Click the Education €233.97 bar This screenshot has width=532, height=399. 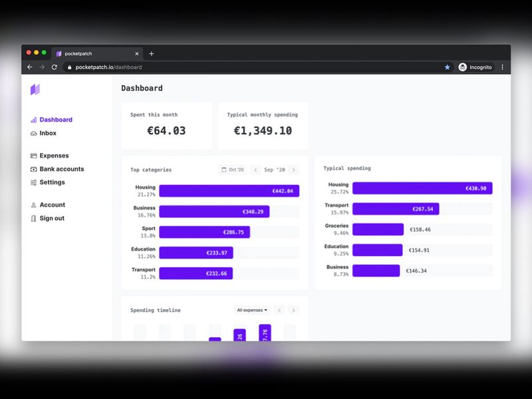196,253
